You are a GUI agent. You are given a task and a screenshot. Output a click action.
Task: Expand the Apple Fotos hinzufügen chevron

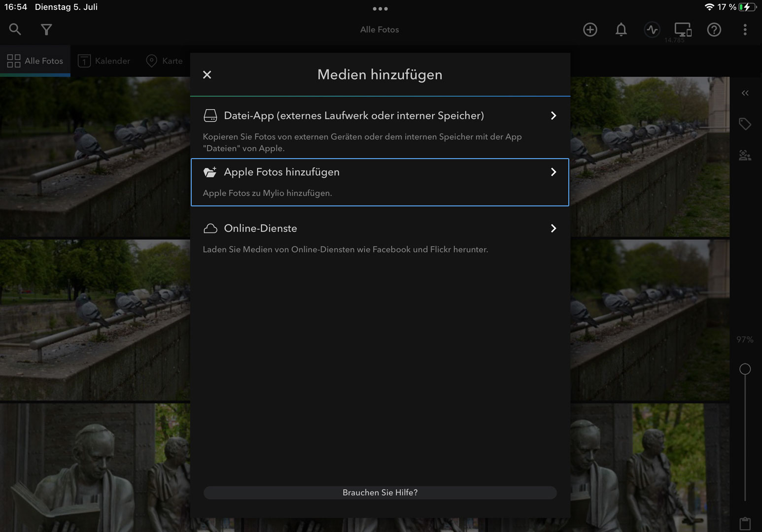554,172
